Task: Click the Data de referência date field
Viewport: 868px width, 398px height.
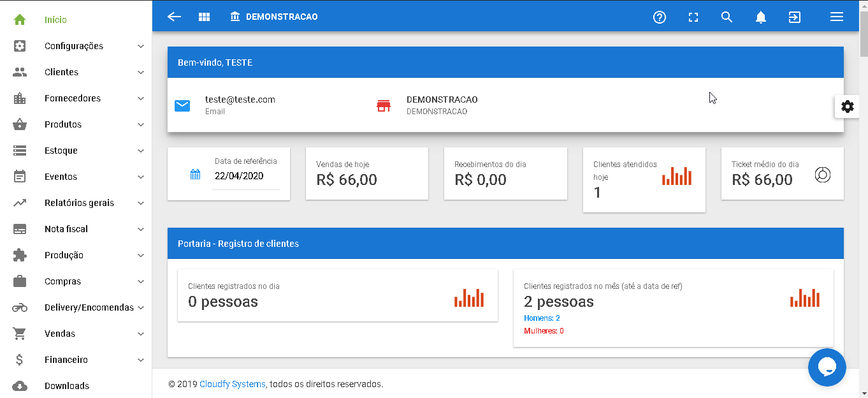Action: pyautogui.click(x=245, y=176)
